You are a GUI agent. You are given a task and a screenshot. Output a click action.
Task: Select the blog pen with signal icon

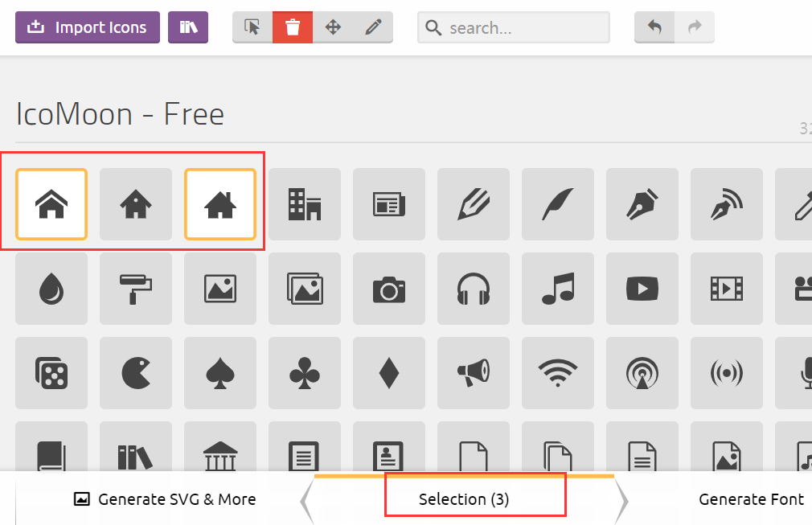727,204
